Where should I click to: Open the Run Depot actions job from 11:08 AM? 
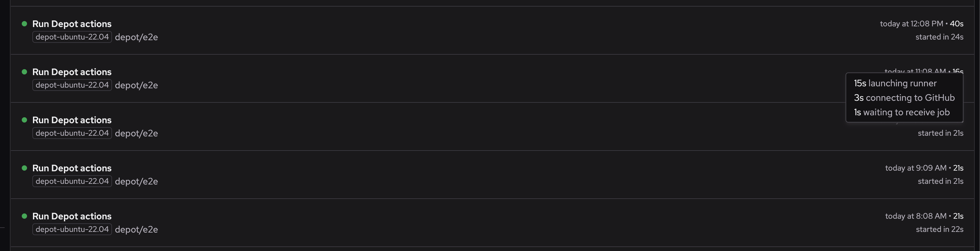[72, 72]
